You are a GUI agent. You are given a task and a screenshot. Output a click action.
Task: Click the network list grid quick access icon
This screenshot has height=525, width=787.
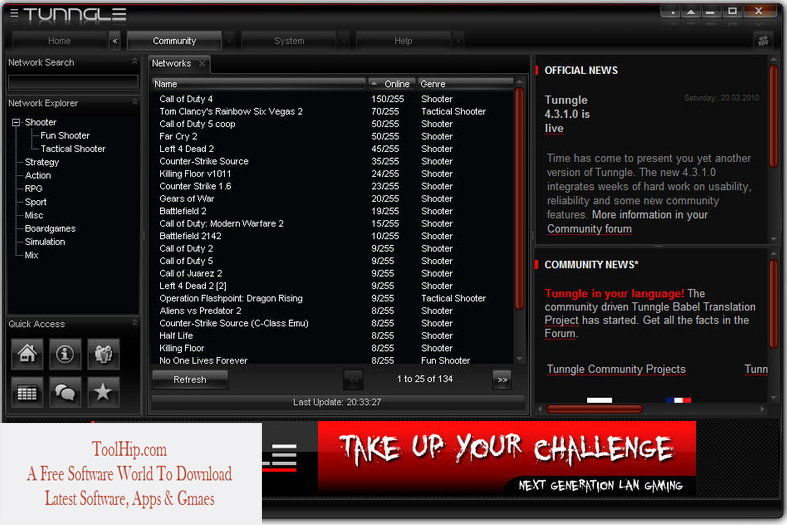pos(27,392)
